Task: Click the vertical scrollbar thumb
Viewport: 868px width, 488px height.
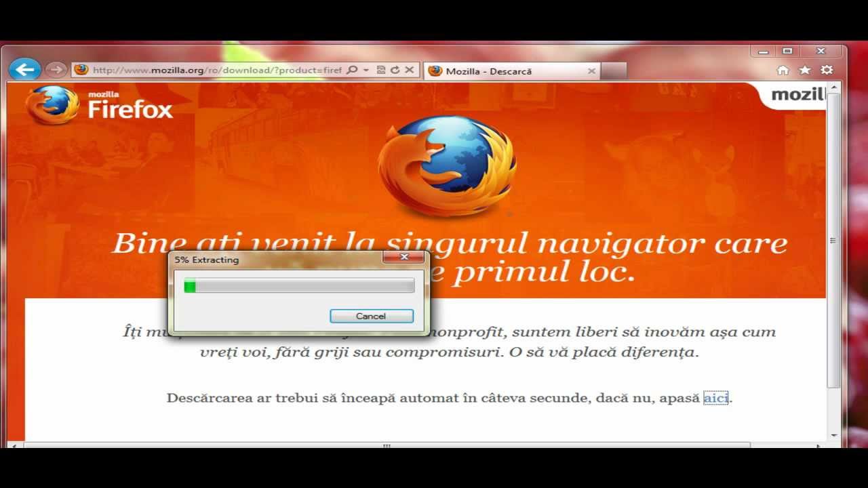Action: pos(833,241)
